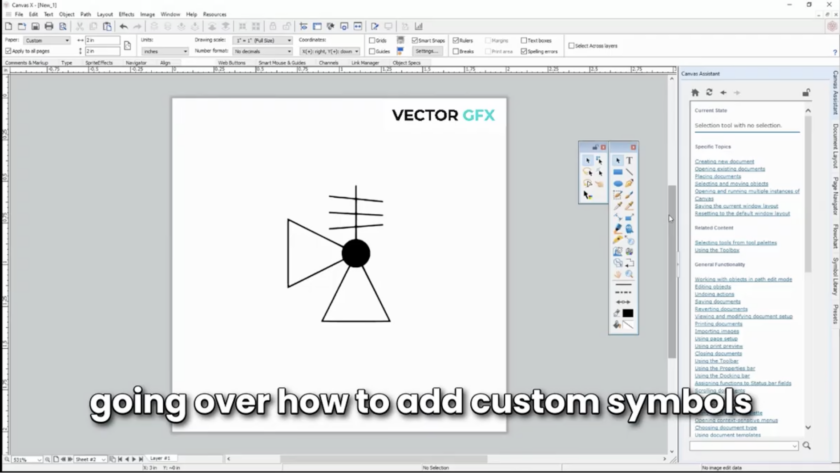Select the Zoom magnifier tool in Toolbox

(x=629, y=274)
